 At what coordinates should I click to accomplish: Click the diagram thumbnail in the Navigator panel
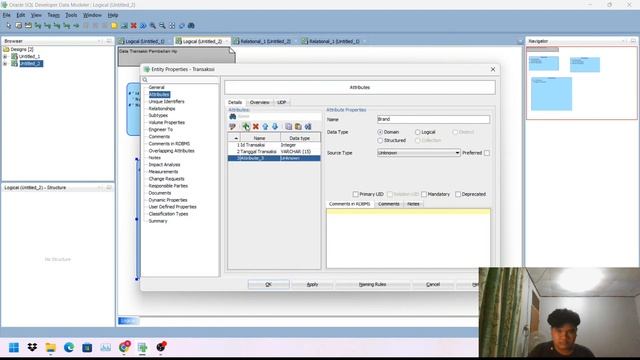click(x=582, y=83)
